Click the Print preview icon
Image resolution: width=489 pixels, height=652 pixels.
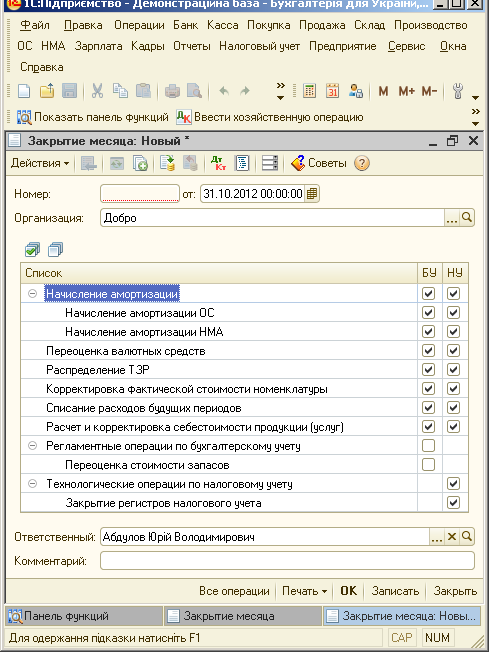[195, 91]
